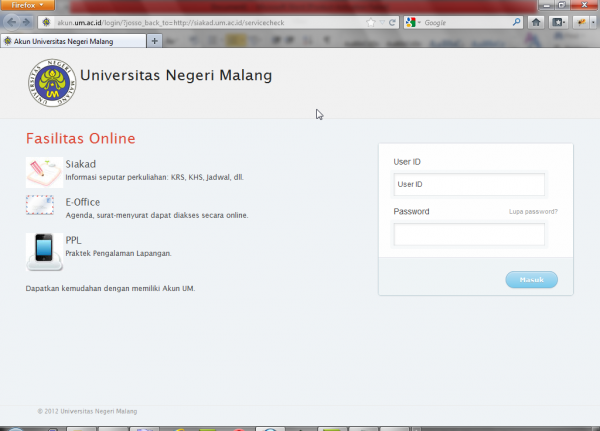The height and width of the screenshot is (431, 600).
Task: Click the E-Office title
Action: pyautogui.click(x=83, y=202)
